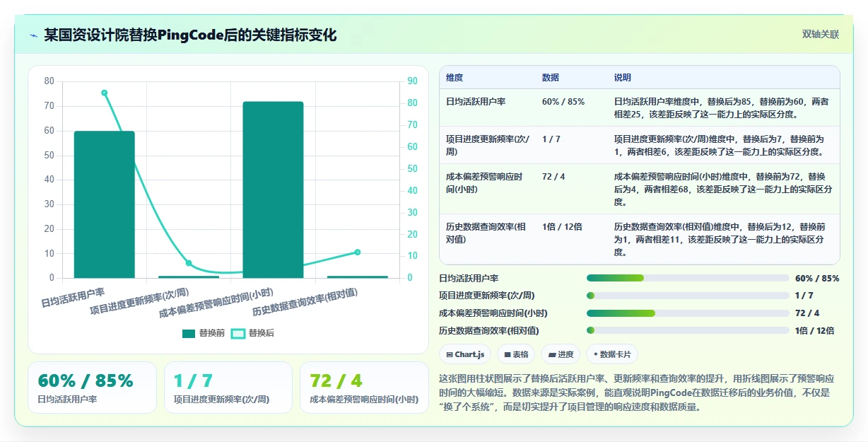Click the 日均活跃用户率 progress bar
This screenshot has height=442, width=868.
(x=688, y=278)
